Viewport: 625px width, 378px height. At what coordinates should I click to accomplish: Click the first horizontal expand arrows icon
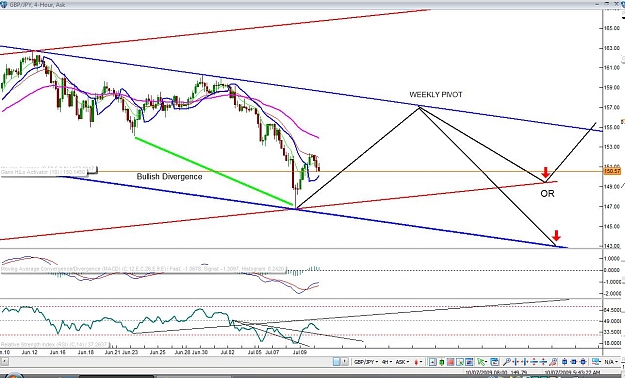pos(516,362)
